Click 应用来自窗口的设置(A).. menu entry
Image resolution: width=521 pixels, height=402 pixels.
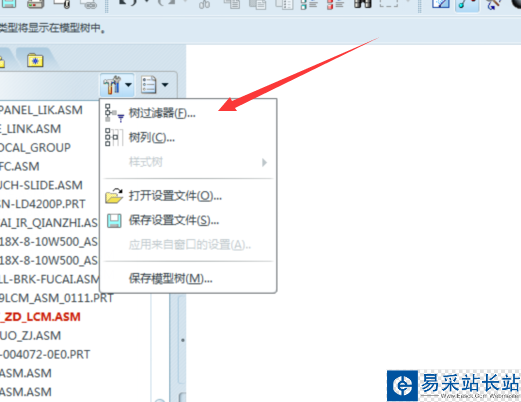coord(188,245)
